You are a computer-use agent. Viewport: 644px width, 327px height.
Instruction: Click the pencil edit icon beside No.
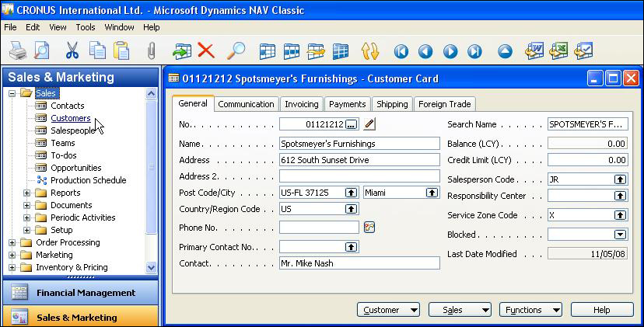pyautogui.click(x=369, y=124)
